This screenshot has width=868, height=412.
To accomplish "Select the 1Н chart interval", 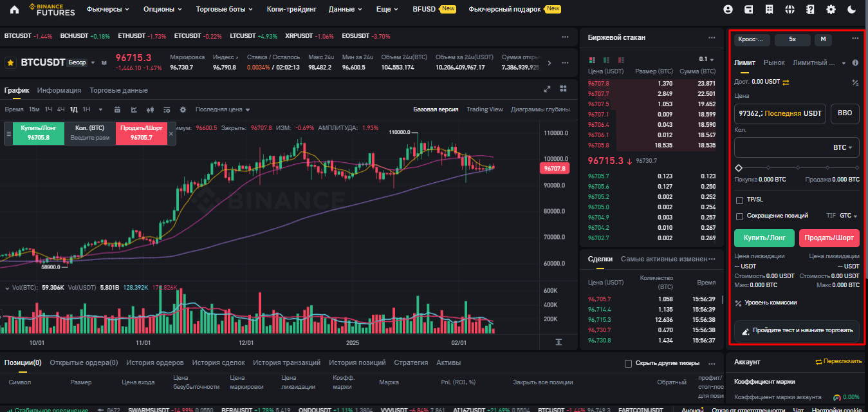I will [x=86, y=109].
